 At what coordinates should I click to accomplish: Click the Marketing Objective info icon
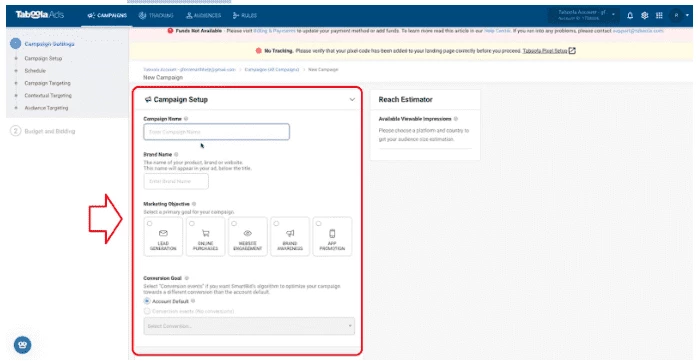[x=194, y=204]
